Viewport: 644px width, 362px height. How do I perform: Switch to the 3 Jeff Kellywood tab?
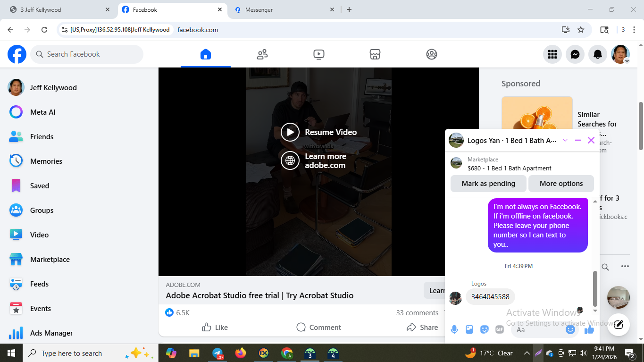point(59,9)
